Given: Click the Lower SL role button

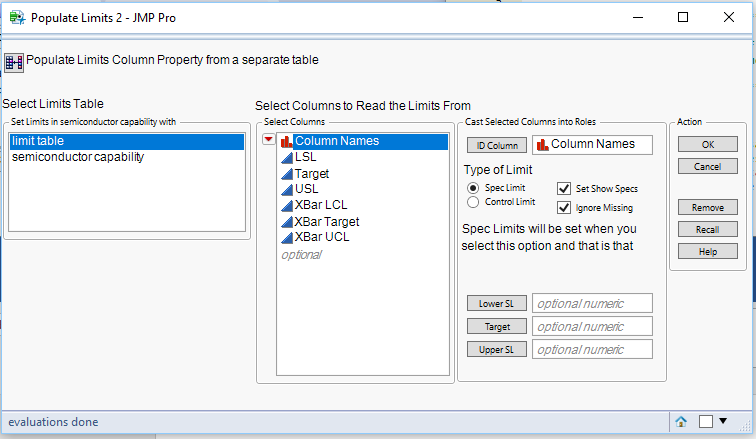Looking at the screenshot, I should click(497, 304).
